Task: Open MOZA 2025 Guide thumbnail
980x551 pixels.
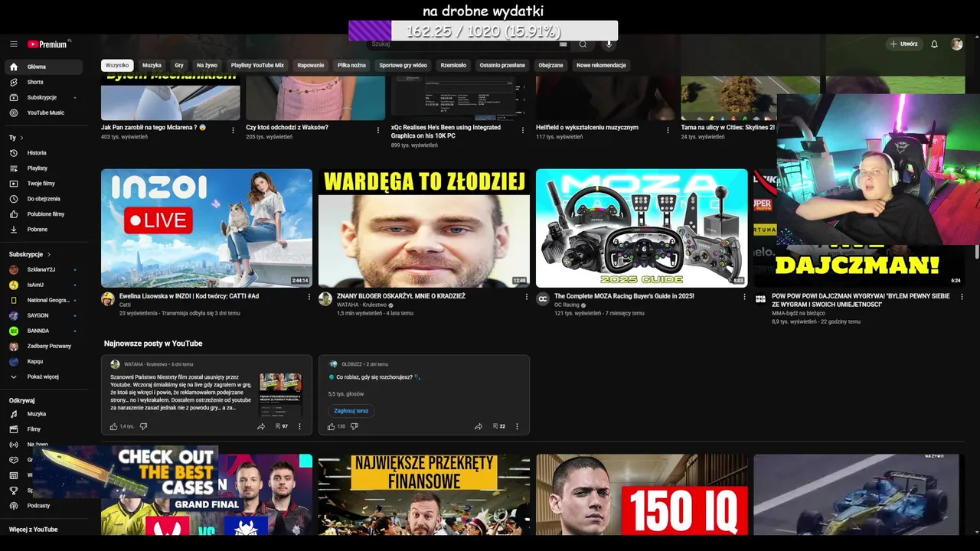Action: point(642,228)
